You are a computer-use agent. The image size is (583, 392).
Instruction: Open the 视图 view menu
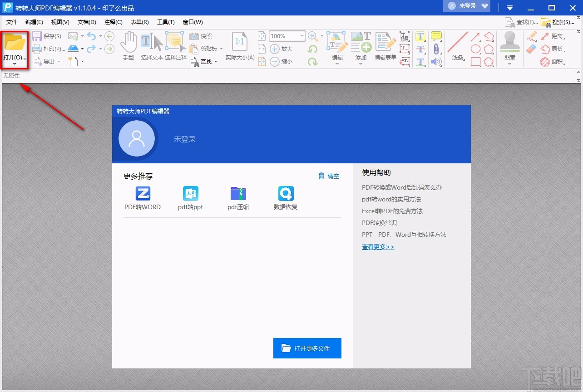[x=59, y=22]
